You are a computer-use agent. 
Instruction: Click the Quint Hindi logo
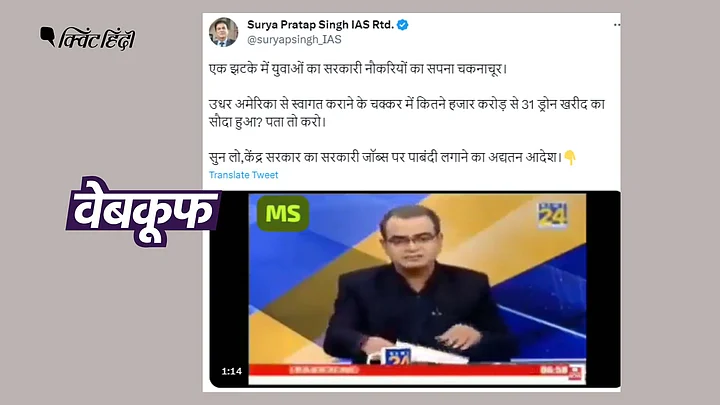pyautogui.click(x=87, y=39)
